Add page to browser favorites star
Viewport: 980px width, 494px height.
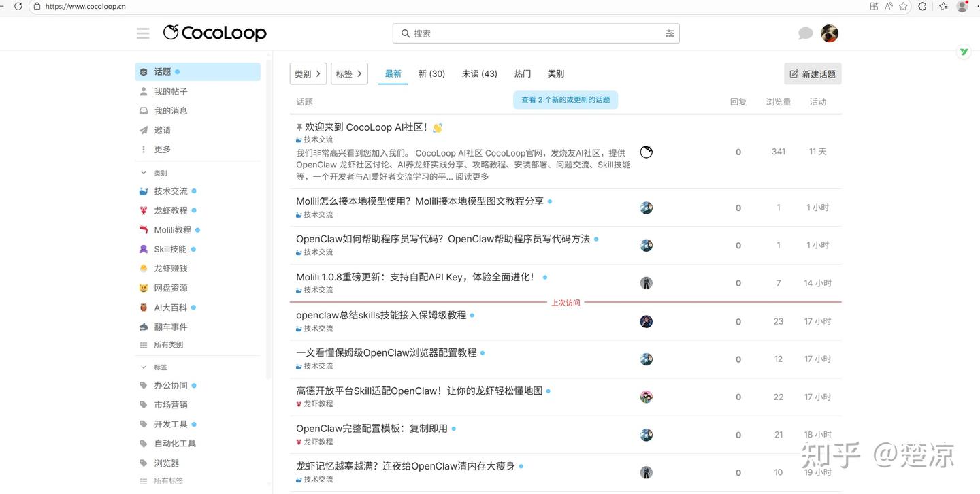pyautogui.click(x=903, y=6)
